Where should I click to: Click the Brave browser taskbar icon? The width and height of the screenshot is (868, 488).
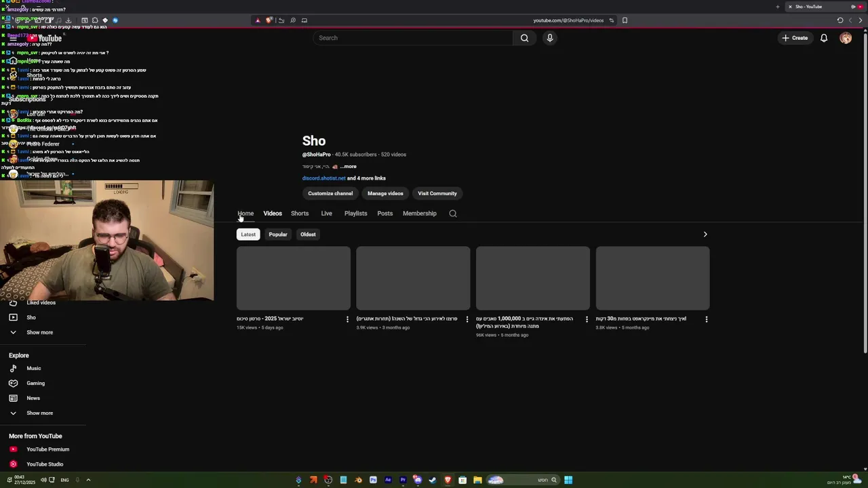448,480
